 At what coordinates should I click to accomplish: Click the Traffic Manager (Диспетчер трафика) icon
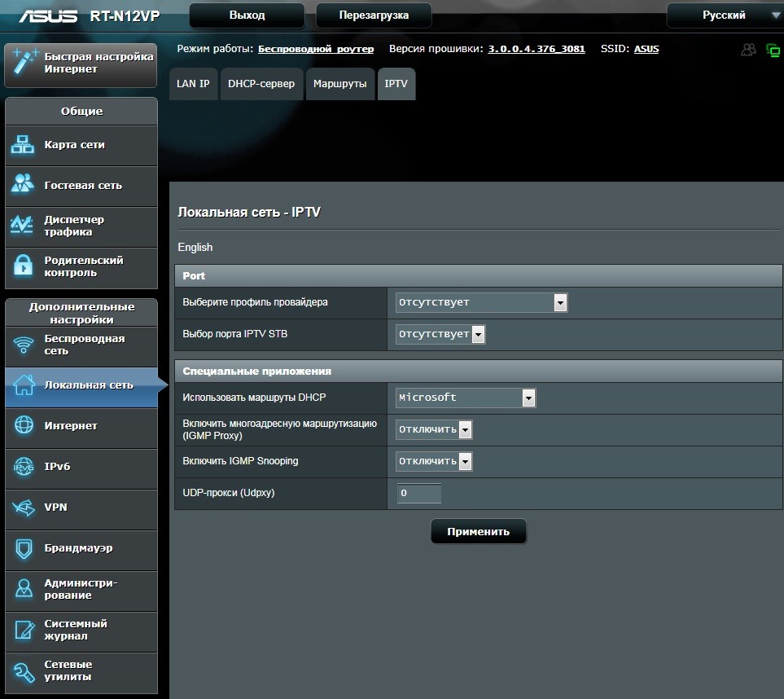pyautogui.click(x=24, y=226)
